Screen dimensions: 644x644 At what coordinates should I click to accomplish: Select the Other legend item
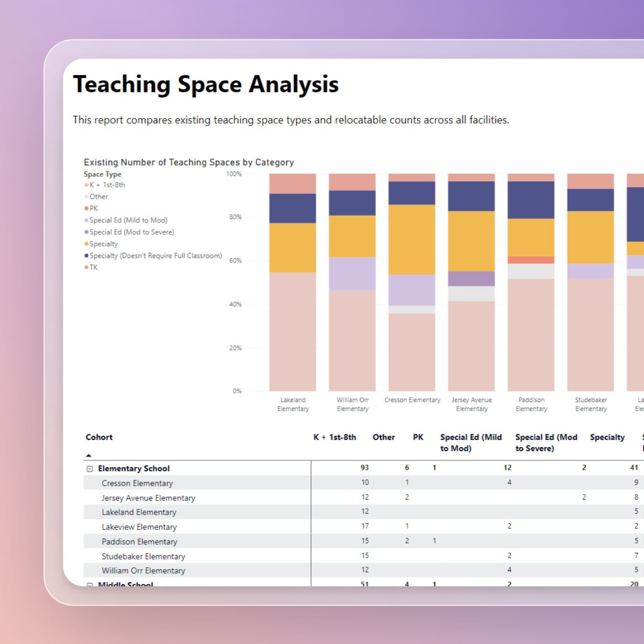pyautogui.click(x=96, y=197)
